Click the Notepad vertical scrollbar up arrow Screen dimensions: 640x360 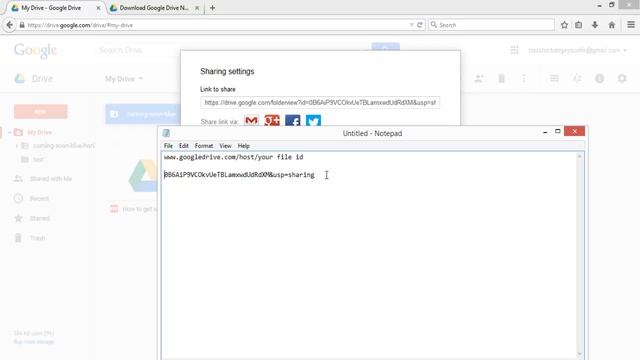[x=580, y=156]
